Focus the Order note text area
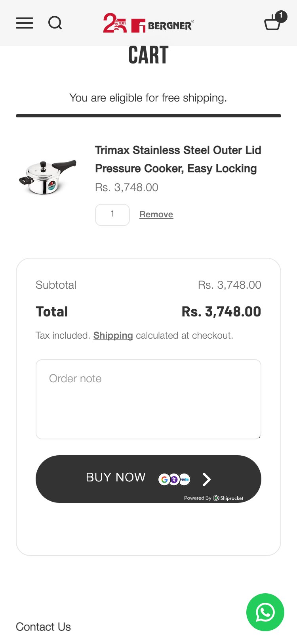 coord(148,399)
